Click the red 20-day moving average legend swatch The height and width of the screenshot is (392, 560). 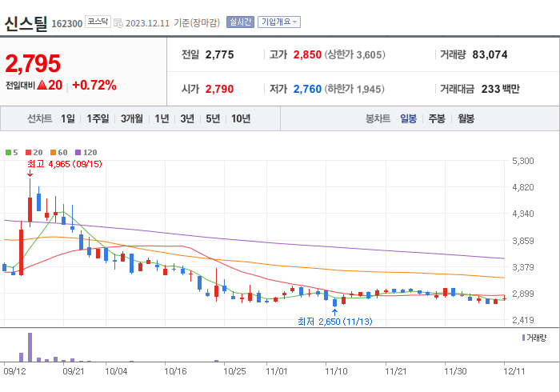click(29, 153)
